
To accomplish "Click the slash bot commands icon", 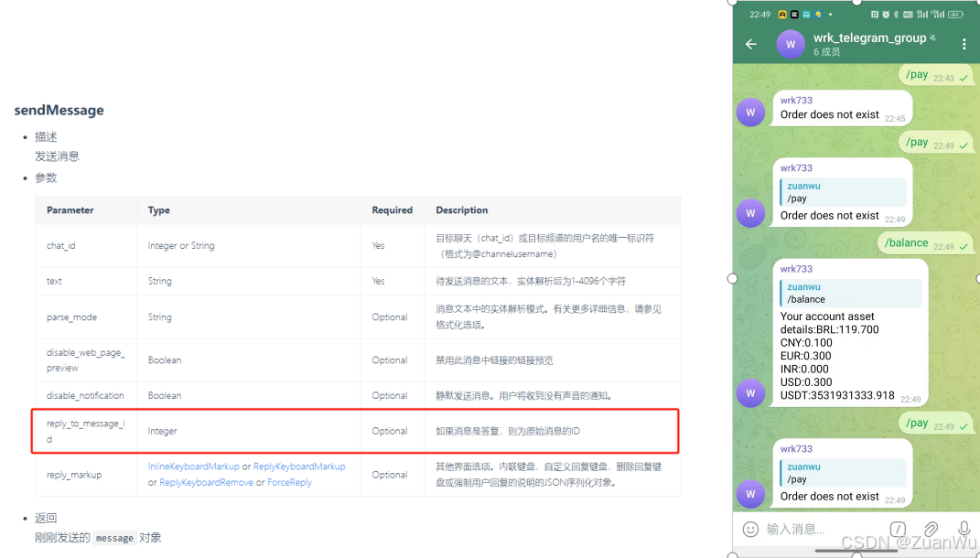I will click(x=898, y=529).
